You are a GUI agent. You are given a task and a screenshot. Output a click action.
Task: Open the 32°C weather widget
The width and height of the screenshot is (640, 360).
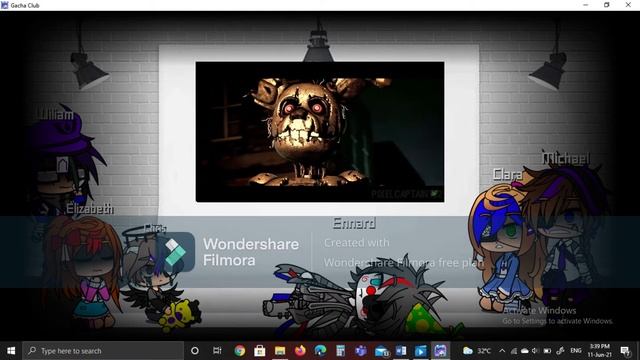pyautogui.click(x=477, y=351)
